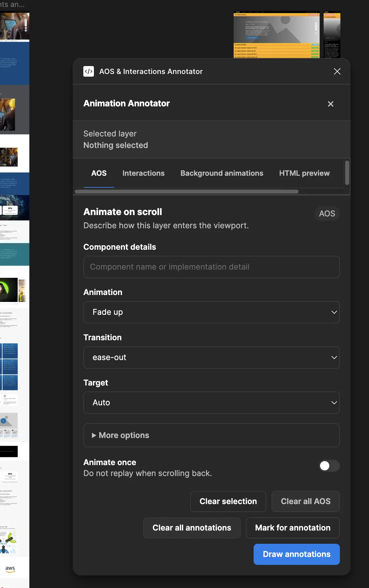This screenshot has width=369, height=588.
Task: Select the narrow dark frame beside the orange frame
Action: coord(332,35)
